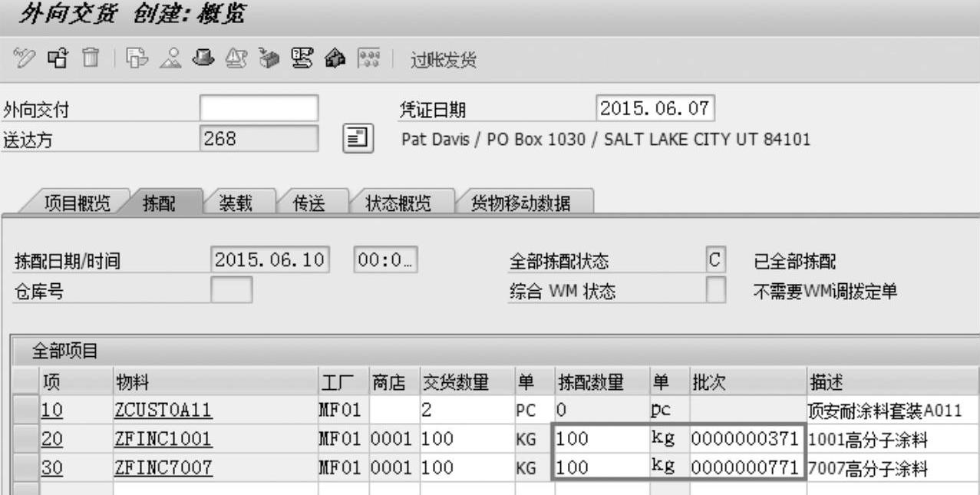Click the 物料 column header
The image size is (980, 495).
pyautogui.click(x=214, y=382)
